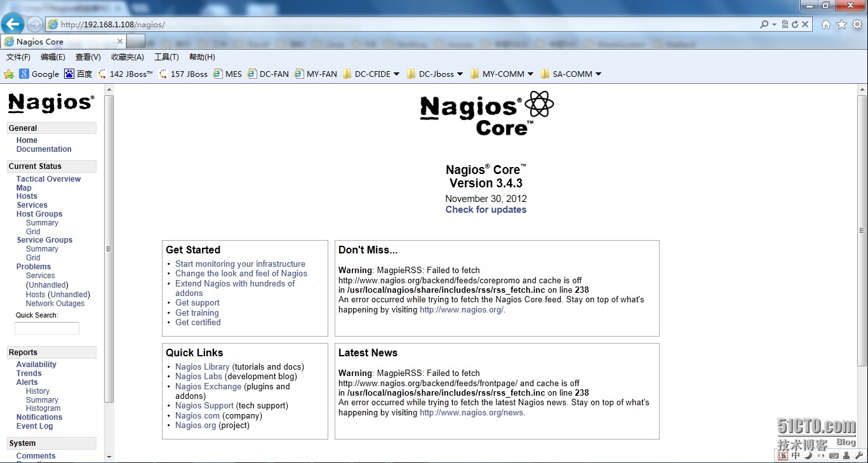Open the browser Tools gear icon
Screen dimensions: 868x463
(857, 24)
